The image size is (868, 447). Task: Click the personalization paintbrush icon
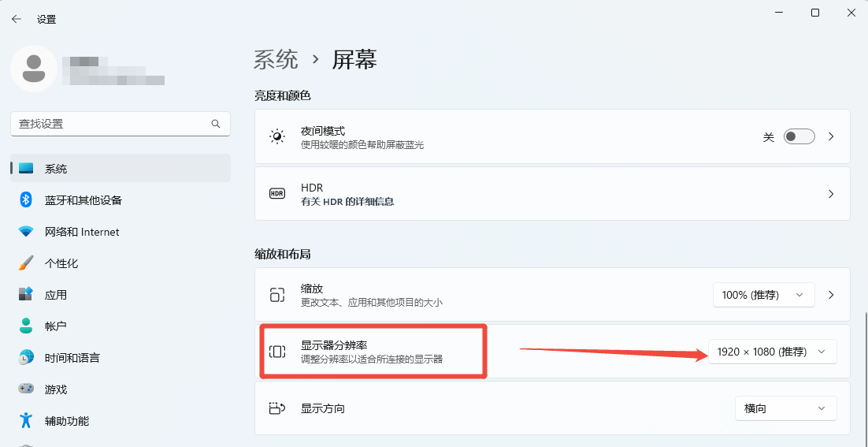coord(26,263)
